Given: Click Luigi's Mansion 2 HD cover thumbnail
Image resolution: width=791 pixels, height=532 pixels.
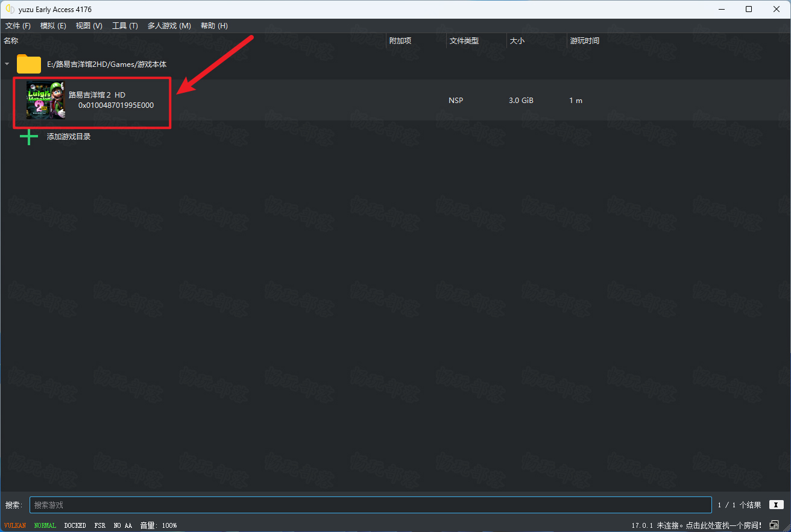Looking at the screenshot, I should 46,100.
